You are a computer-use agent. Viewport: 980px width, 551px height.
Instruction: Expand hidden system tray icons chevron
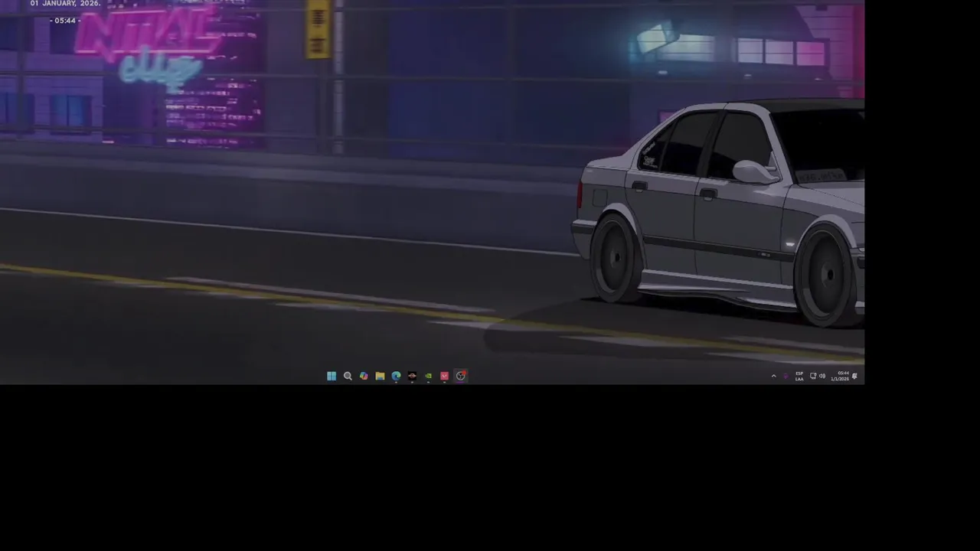(x=773, y=376)
